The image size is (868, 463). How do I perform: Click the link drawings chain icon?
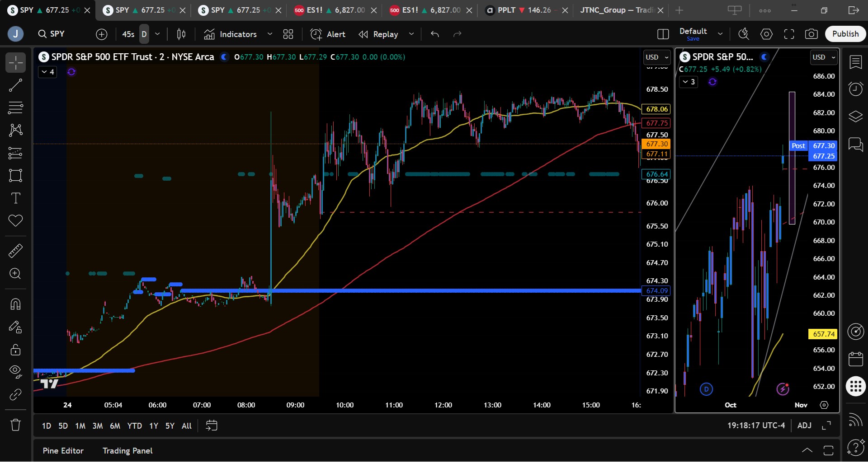[x=15, y=394]
